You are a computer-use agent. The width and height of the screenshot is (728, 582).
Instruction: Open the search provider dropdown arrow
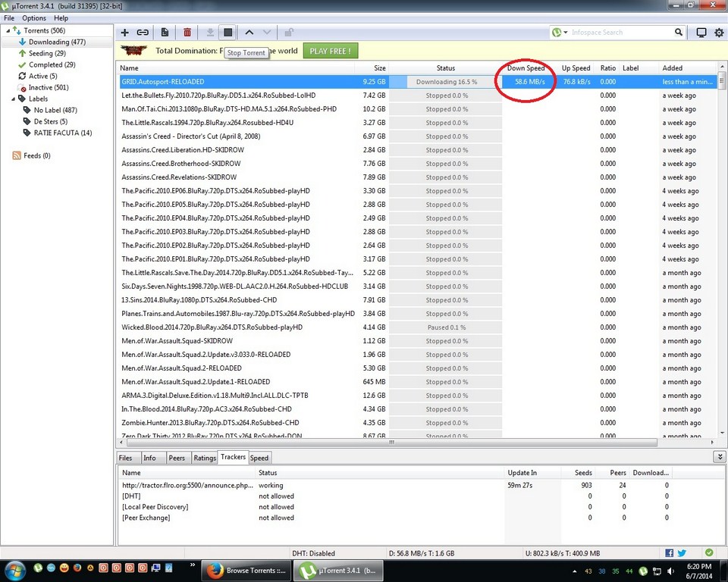(565, 33)
